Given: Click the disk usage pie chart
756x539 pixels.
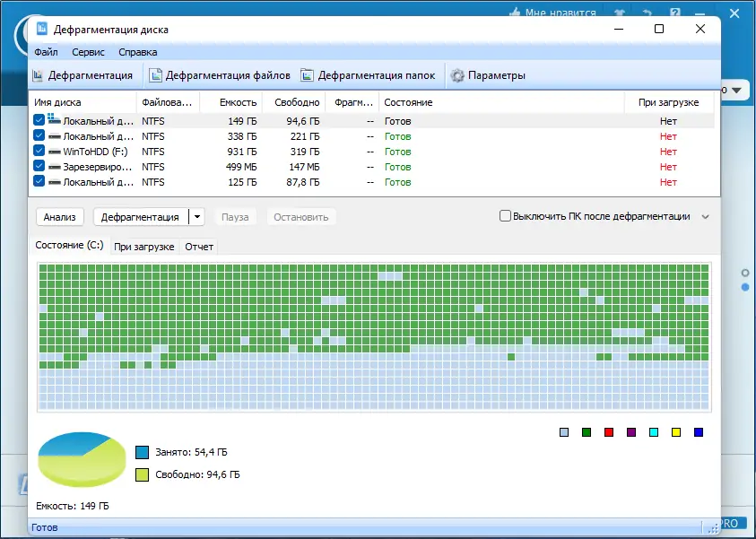Looking at the screenshot, I should coord(82,459).
